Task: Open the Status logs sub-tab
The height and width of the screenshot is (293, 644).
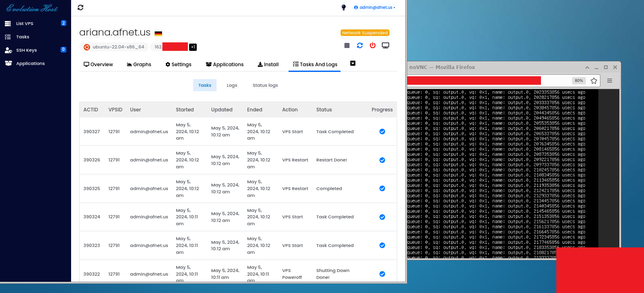Action: [265, 85]
